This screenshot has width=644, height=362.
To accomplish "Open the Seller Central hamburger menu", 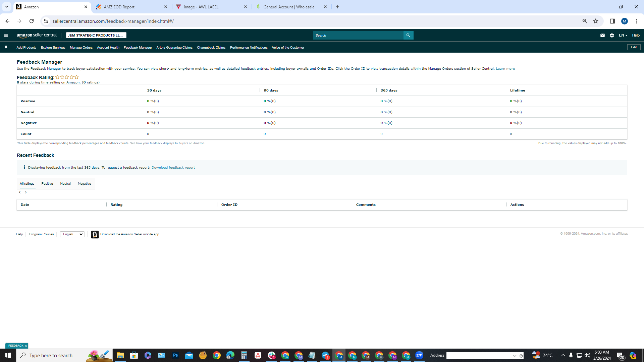I will coord(6,35).
